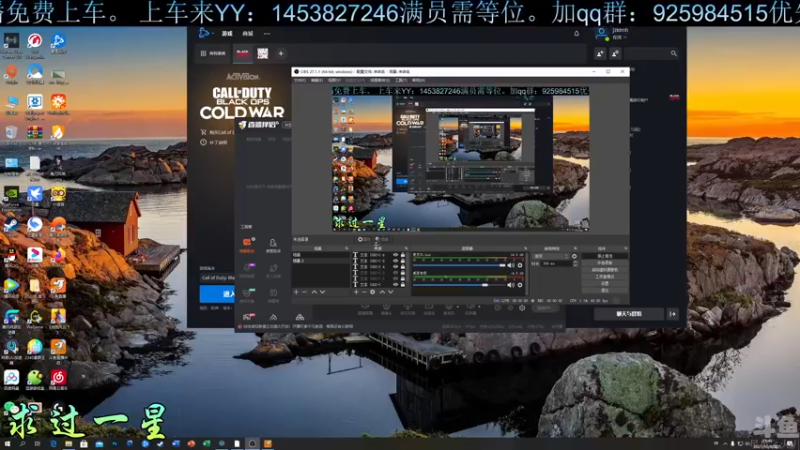Open OBS 工具 menu
The image size is (800, 450).
point(401,81)
